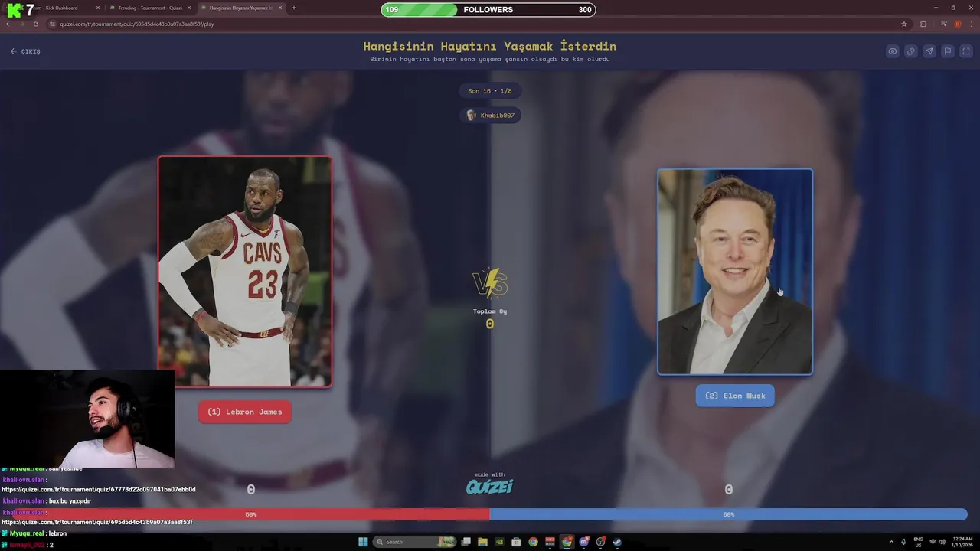Click the streamer webcam overlay
Image resolution: width=980 pixels, height=551 pixels.
pyautogui.click(x=87, y=419)
